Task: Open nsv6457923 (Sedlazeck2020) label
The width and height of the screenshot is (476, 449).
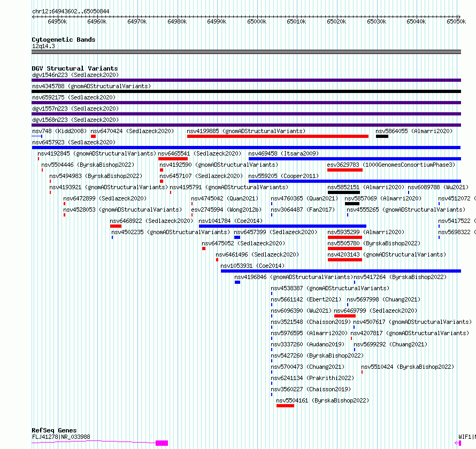Action: point(74,142)
